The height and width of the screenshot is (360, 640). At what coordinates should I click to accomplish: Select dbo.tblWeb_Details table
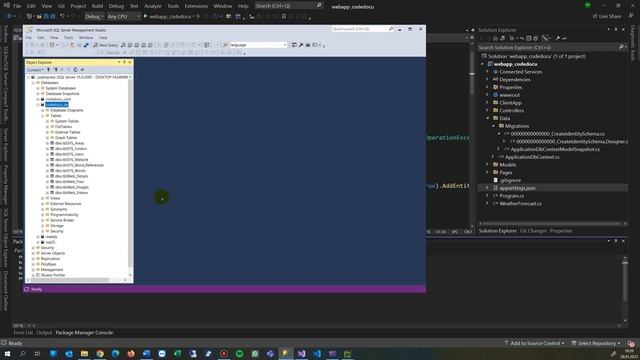[x=71, y=176]
